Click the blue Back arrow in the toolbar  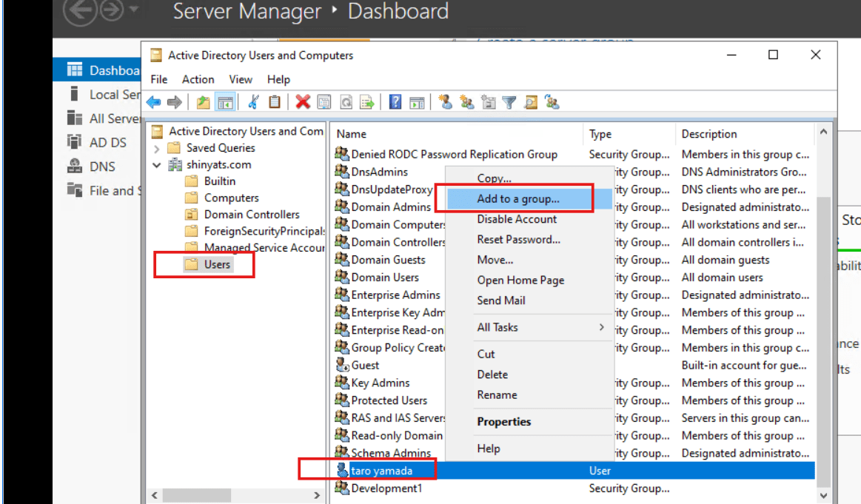point(154,102)
